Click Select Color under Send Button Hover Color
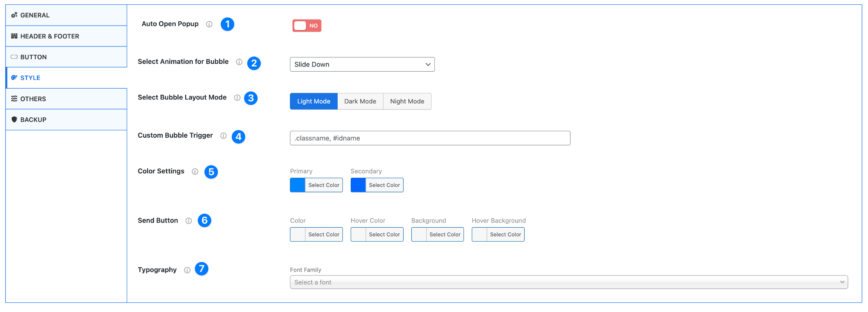868x312 pixels. coord(384,235)
